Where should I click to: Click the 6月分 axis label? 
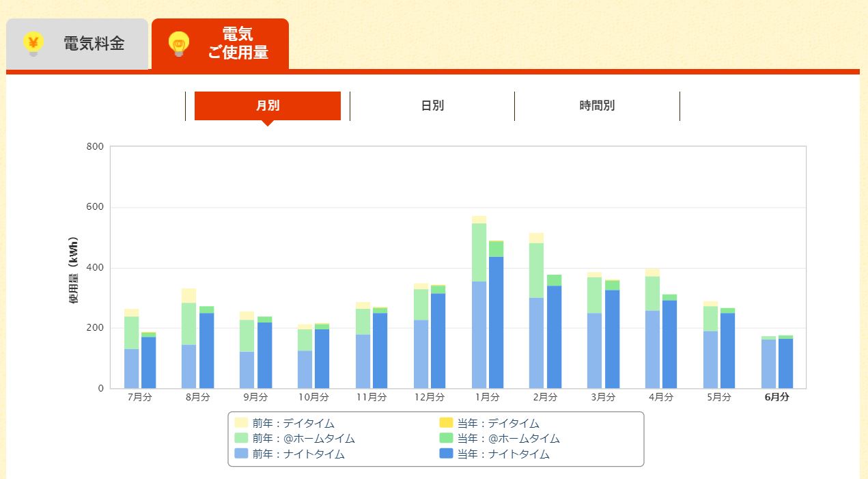pos(776,397)
